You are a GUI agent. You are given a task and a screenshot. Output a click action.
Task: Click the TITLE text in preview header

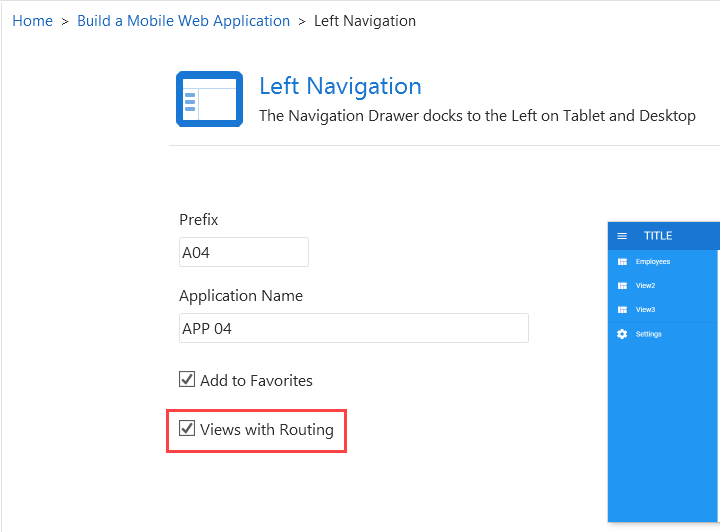pyautogui.click(x=658, y=236)
